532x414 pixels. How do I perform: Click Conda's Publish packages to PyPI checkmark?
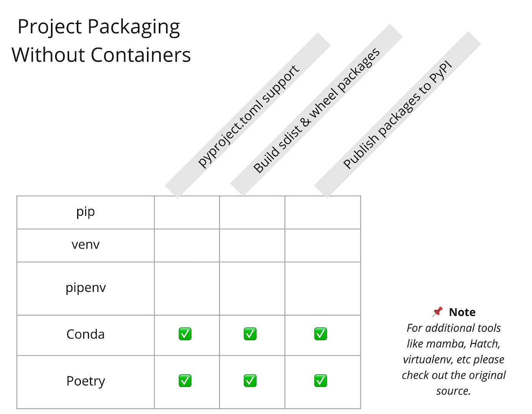(x=321, y=334)
